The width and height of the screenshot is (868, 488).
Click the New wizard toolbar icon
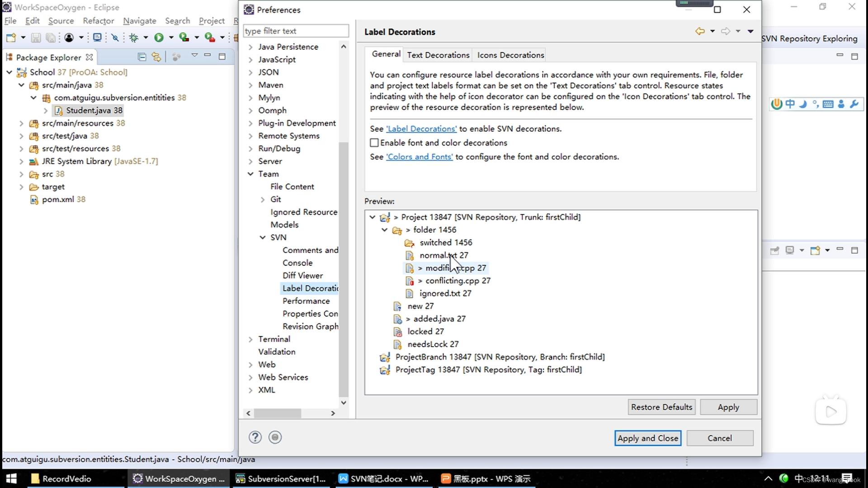coord(11,38)
